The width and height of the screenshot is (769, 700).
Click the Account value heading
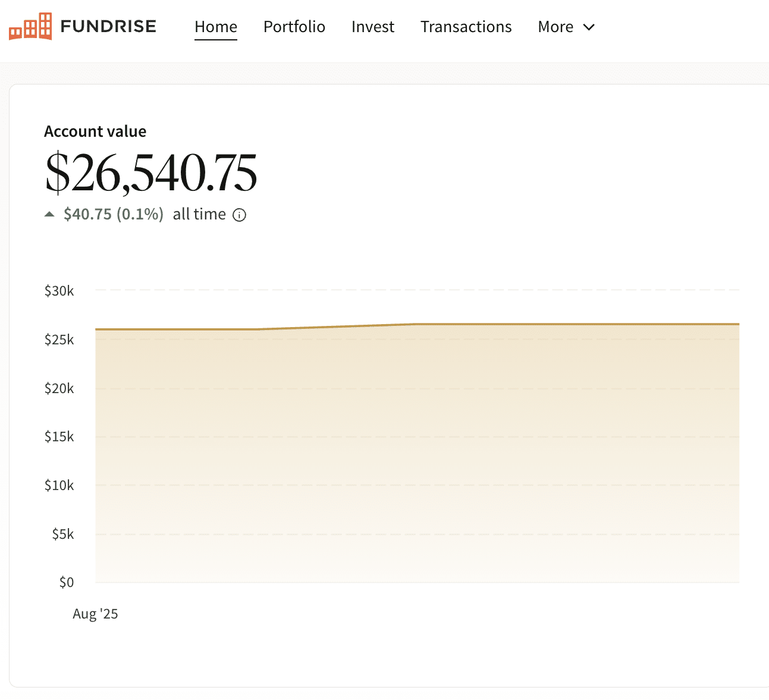click(x=95, y=131)
